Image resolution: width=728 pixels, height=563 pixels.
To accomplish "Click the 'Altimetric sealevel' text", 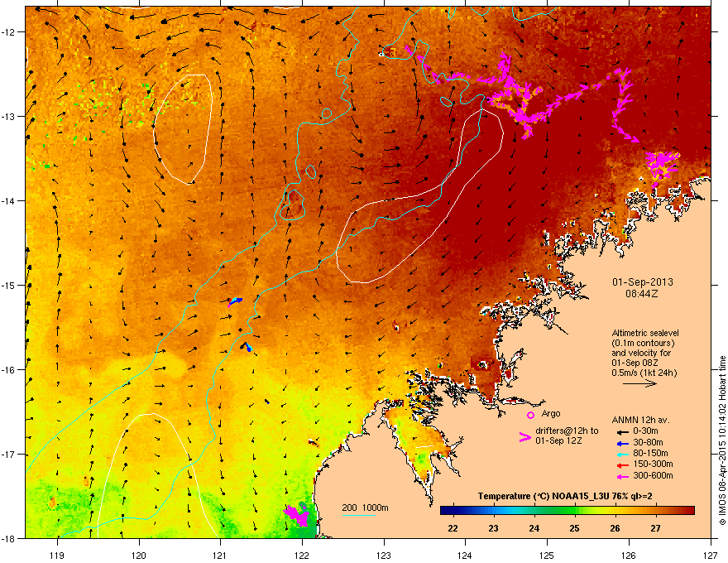I will tap(645, 333).
